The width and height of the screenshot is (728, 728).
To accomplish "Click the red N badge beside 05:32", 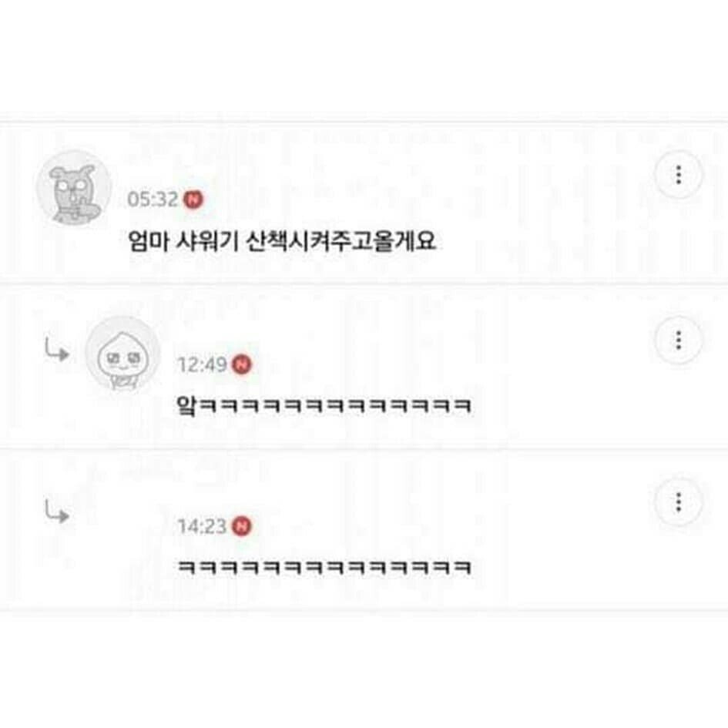I will (x=193, y=200).
